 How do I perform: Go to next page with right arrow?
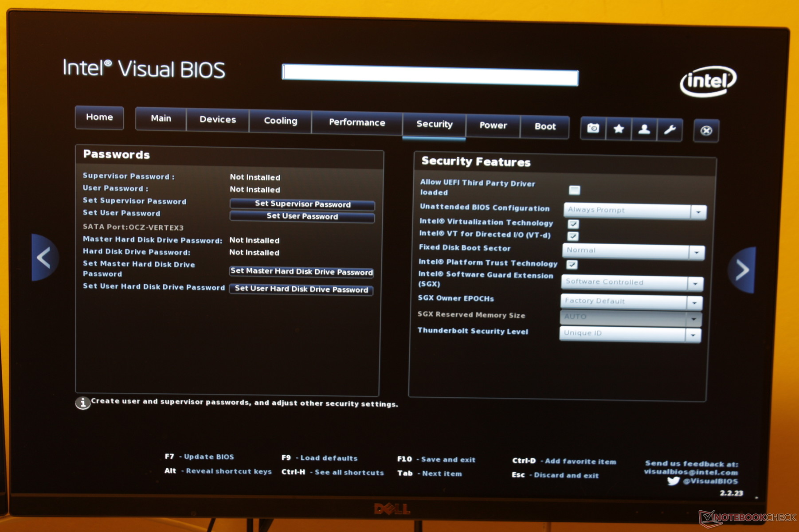[741, 270]
